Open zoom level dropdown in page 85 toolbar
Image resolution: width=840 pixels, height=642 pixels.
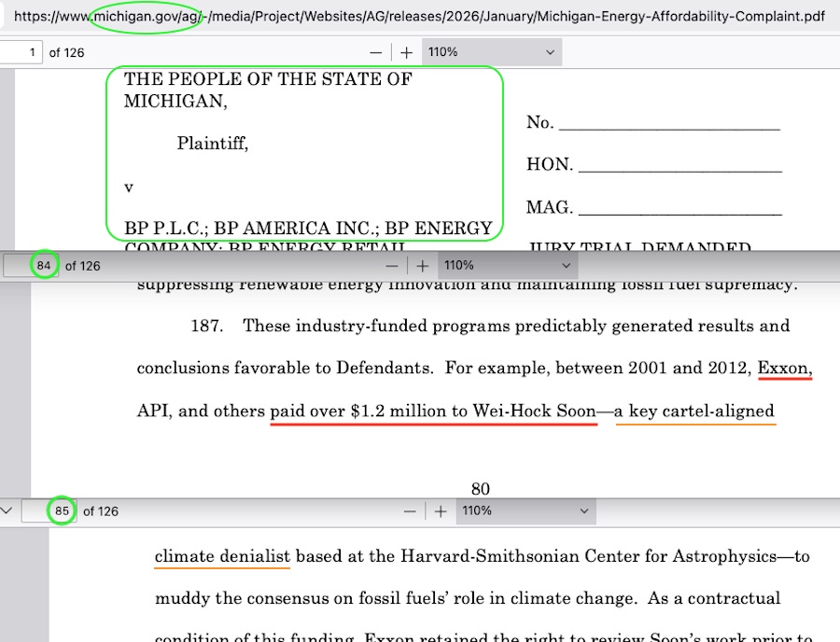[x=525, y=511]
